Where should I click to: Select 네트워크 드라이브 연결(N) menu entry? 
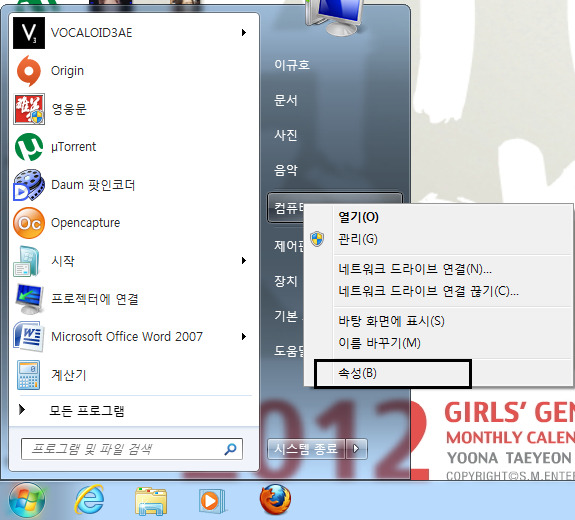[x=415, y=269]
